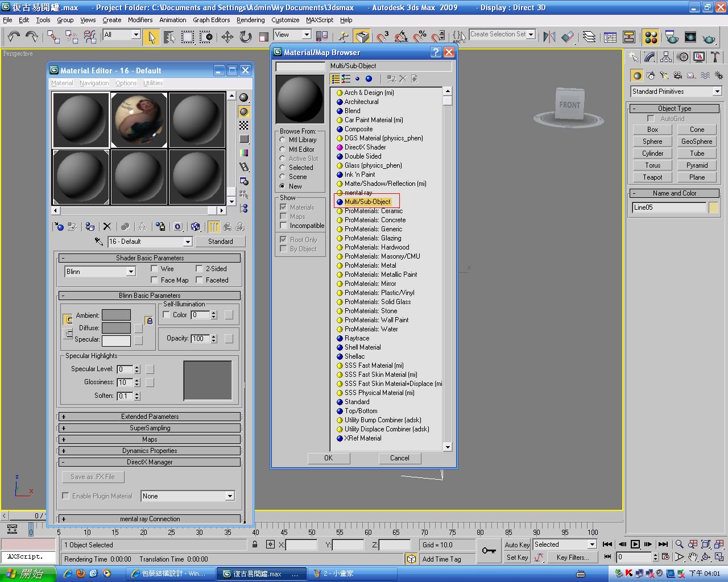The image size is (728, 582).
Task: Open the MAXScript menu
Action: (320, 20)
